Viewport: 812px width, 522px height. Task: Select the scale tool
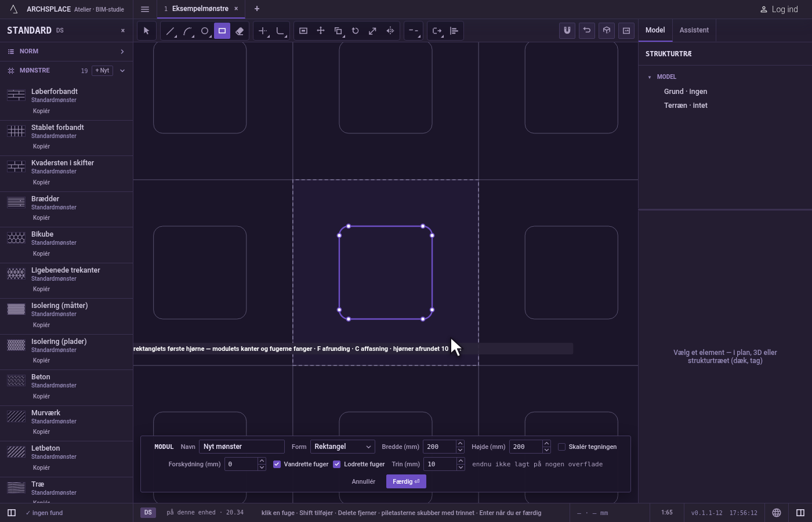(x=373, y=31)
